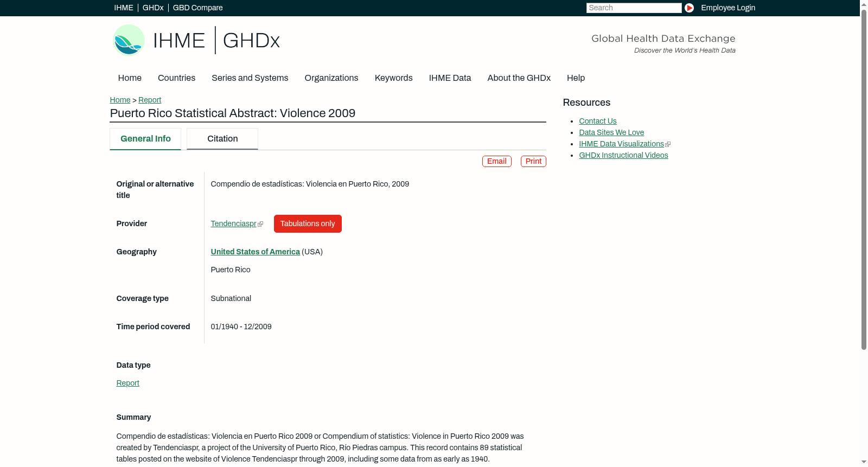Click the 'Compendio de estadísticas' alternative title text
Screen dimensions: 868x467
pos(310,184)
